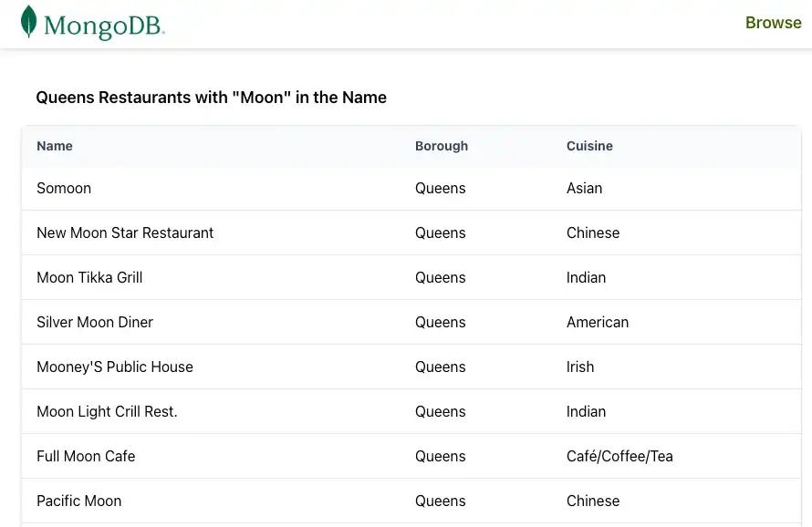
Task: Click the Café/Coffee/Tea cuisine cell
Action: pos(619,456)
